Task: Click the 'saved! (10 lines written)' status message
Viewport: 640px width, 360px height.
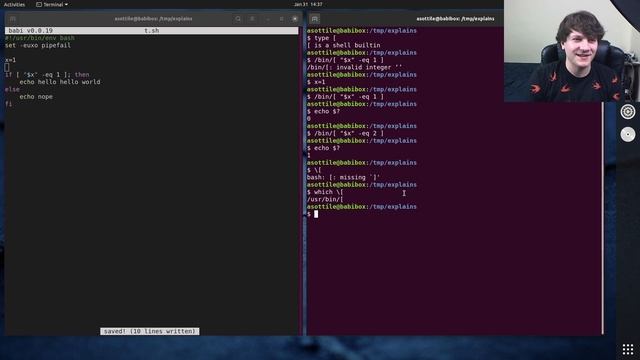Action: pyautogui.click(x=150, y=331)
